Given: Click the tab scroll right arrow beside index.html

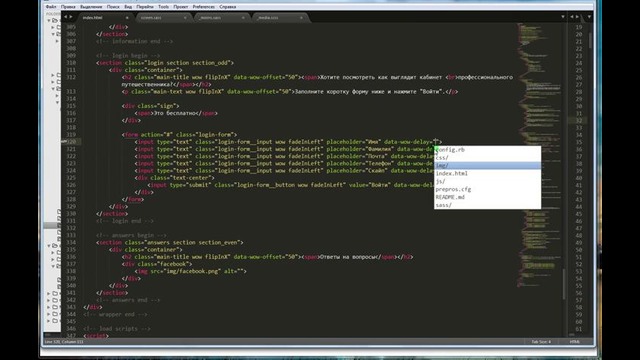Looking at the screenshot, I should (x=71, y=17).
